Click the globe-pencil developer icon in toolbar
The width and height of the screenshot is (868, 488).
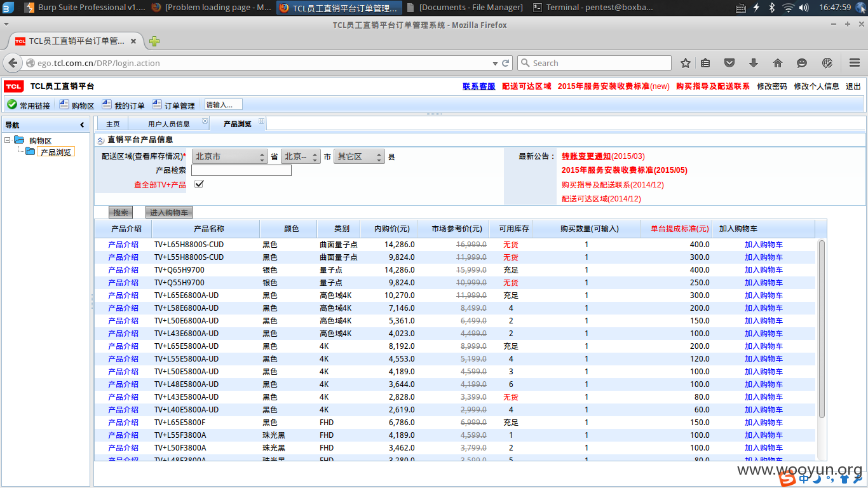point(827,63)
